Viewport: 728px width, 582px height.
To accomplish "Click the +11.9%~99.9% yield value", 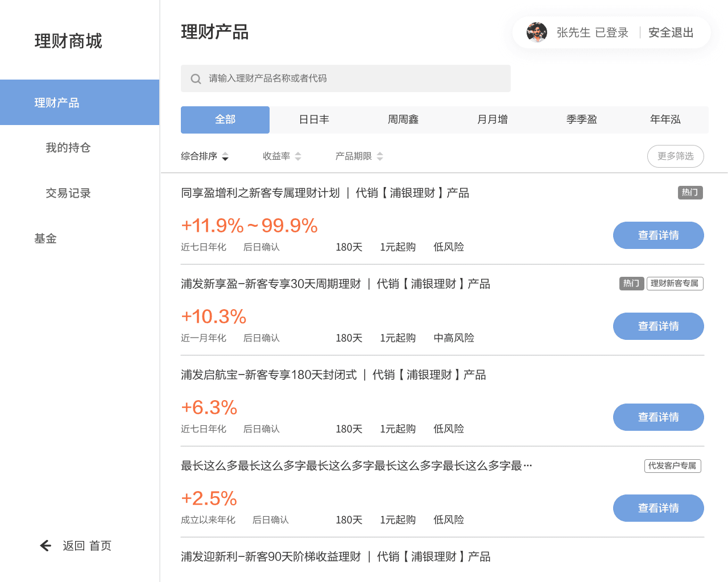I will point(249,226).
